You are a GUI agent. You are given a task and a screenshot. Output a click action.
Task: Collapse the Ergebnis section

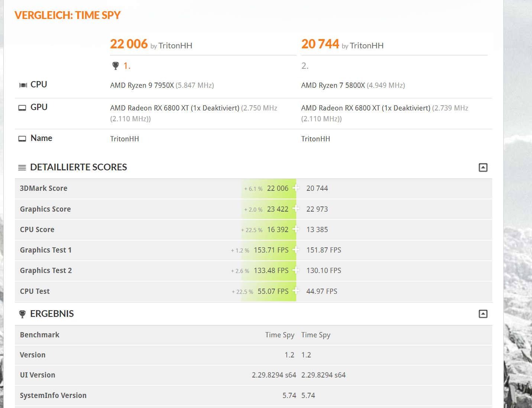pos(483,314)
